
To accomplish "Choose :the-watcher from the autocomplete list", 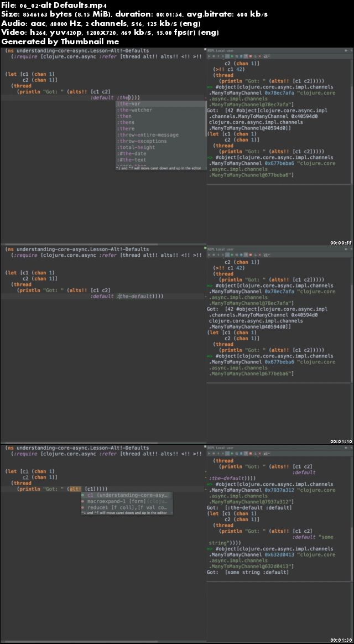I will [160, 110].
